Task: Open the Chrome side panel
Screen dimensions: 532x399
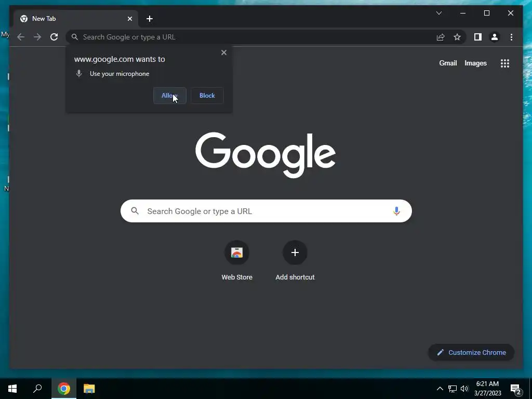Action: (478, 37)
